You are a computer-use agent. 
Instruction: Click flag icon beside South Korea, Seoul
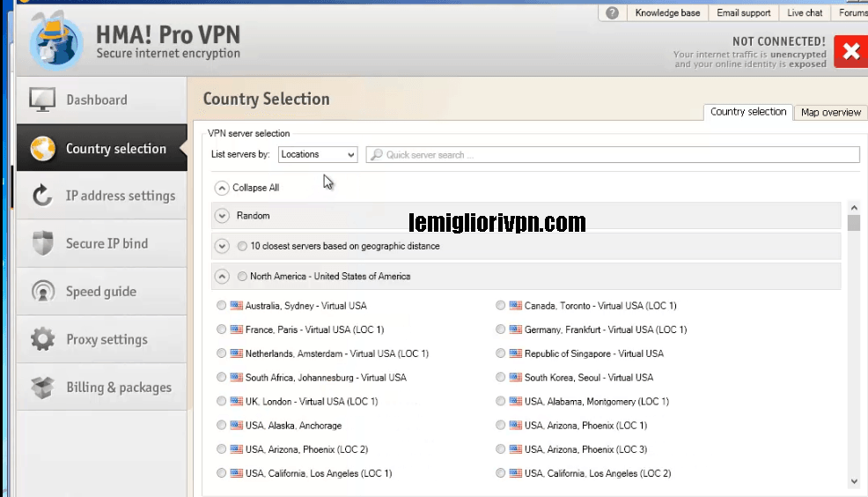[x=515, y=377]
